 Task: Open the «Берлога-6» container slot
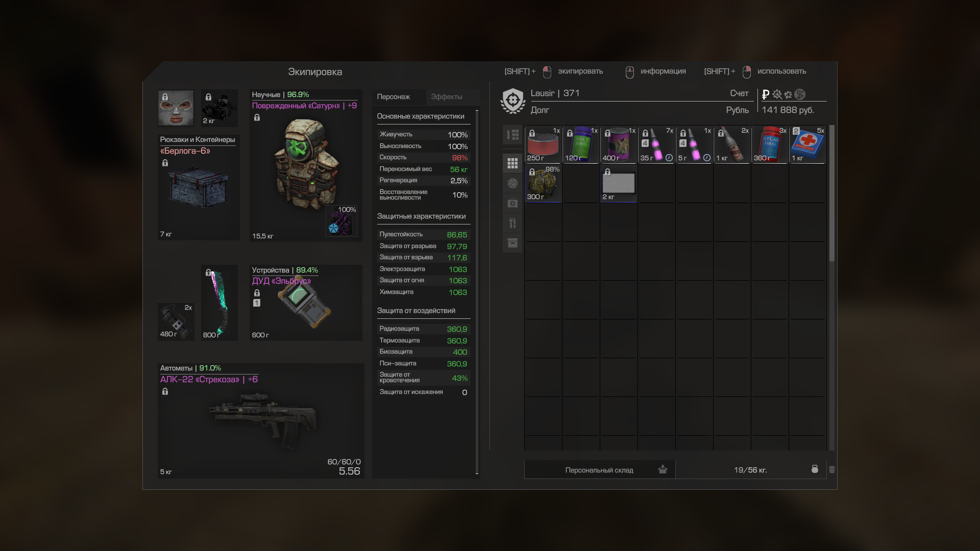[x=199, y=187]
